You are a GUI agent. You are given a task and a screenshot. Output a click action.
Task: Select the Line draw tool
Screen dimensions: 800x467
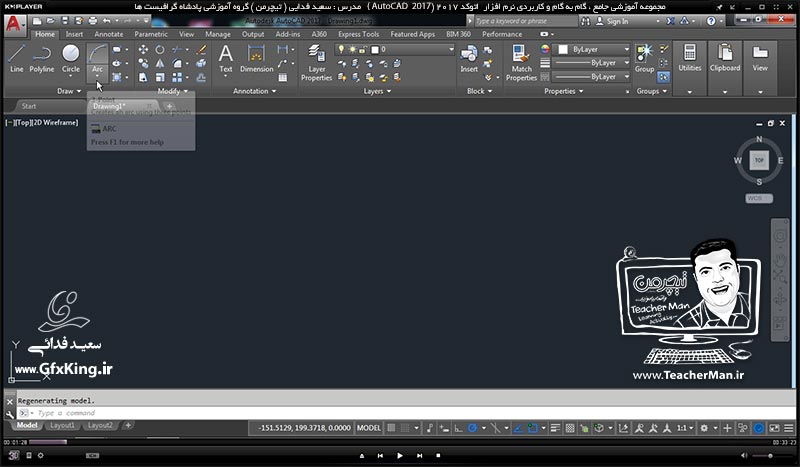tap(16, 58)
